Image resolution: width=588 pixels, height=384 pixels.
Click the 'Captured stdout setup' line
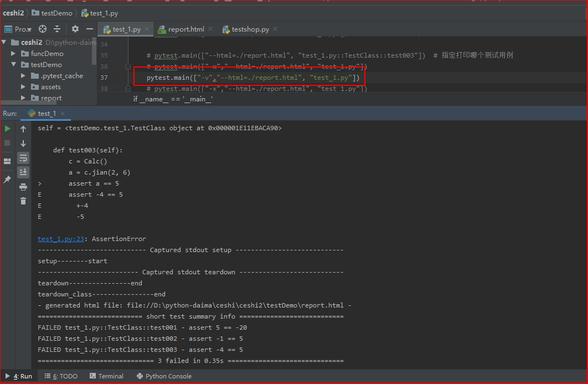pyautogui.click(x=190, y=250)
